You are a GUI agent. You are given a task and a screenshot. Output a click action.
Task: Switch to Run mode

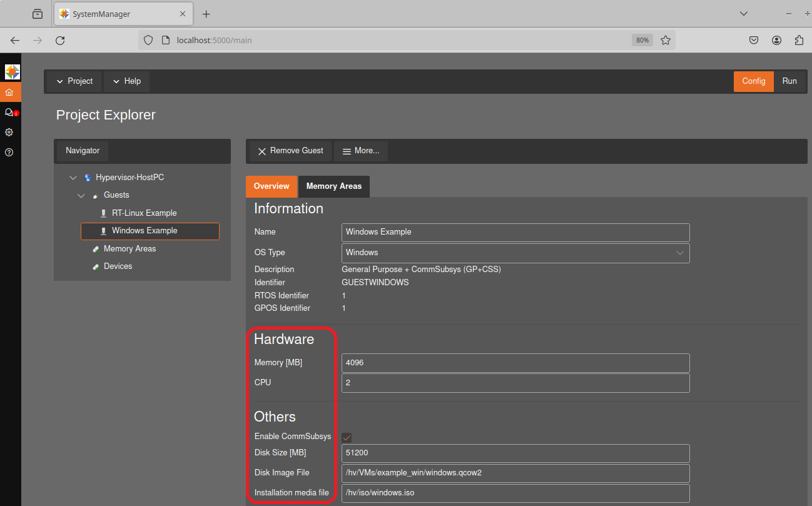pyautogui.click(x=789, y=81)
